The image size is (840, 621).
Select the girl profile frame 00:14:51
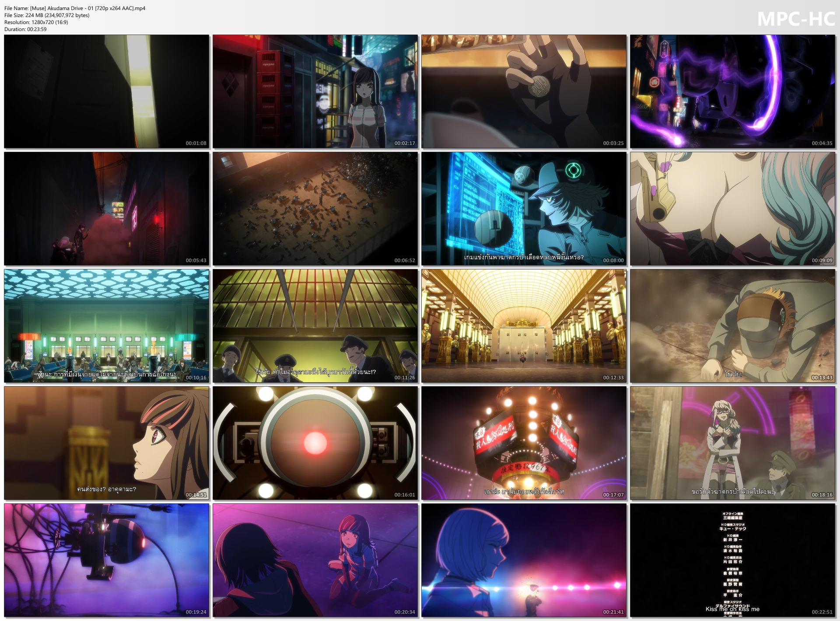(x=107, y=443)
